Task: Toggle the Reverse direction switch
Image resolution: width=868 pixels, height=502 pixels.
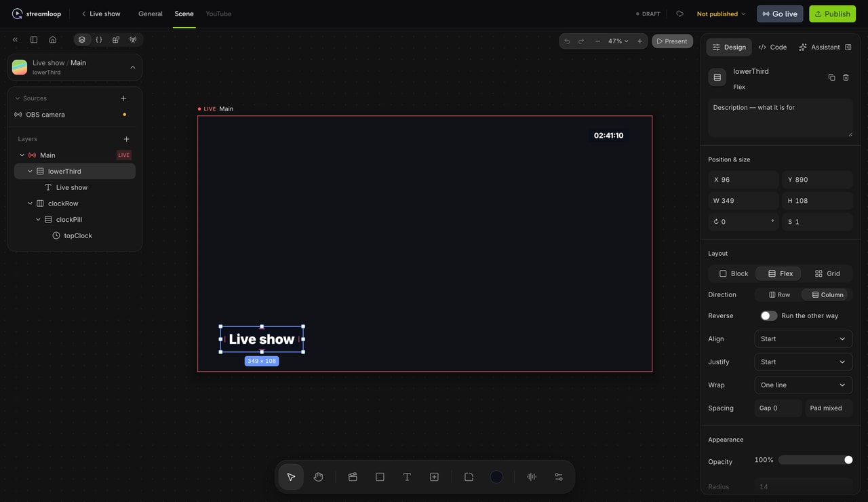Action: 768,315
